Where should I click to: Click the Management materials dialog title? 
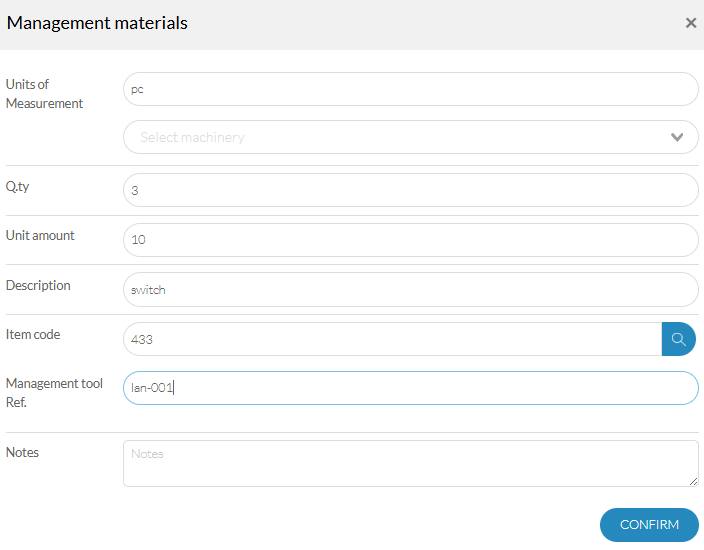[x=97, y=23]
